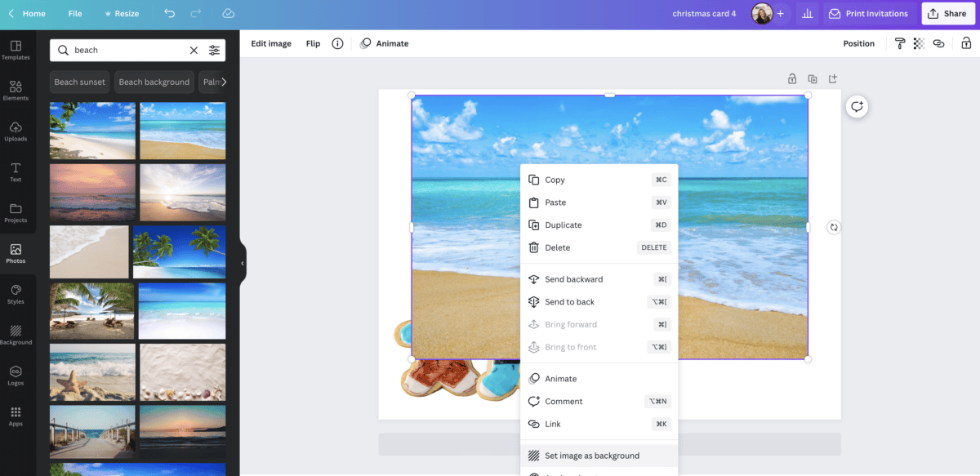The image size is (980, 476).
Task: Select Duplicate from the context menu
Action: (563, 225)
